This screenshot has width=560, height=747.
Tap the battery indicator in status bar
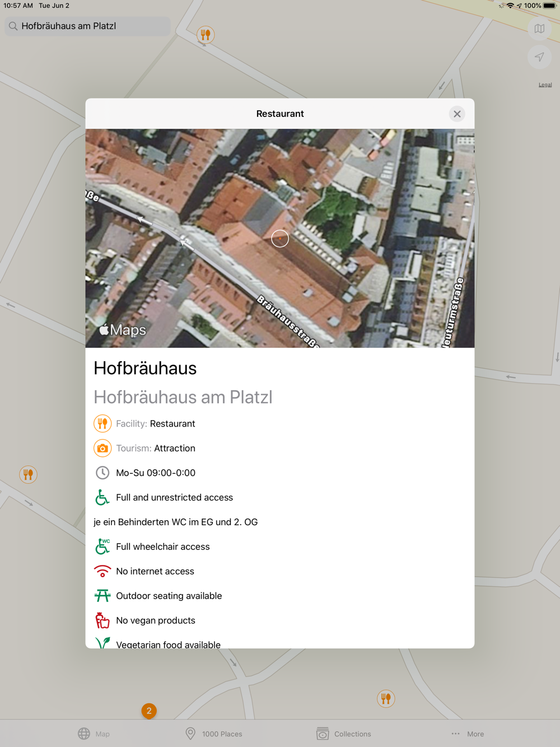click(549, 6)
